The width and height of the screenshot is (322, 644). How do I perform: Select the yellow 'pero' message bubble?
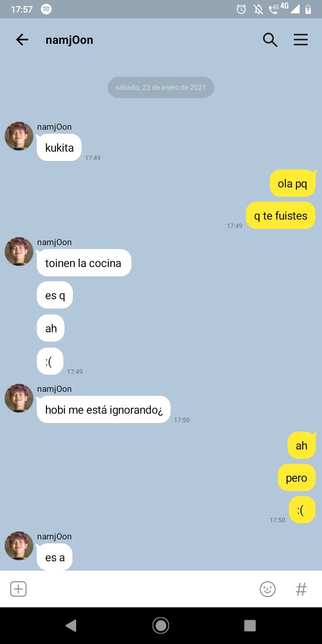pyautogui.click(x=297, y=478)
